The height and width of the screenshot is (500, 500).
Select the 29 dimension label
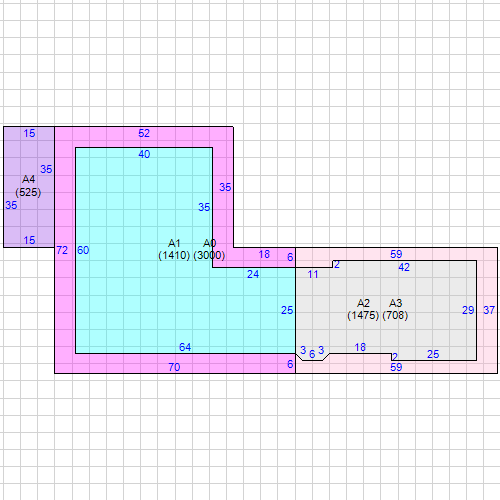(468, 310)
